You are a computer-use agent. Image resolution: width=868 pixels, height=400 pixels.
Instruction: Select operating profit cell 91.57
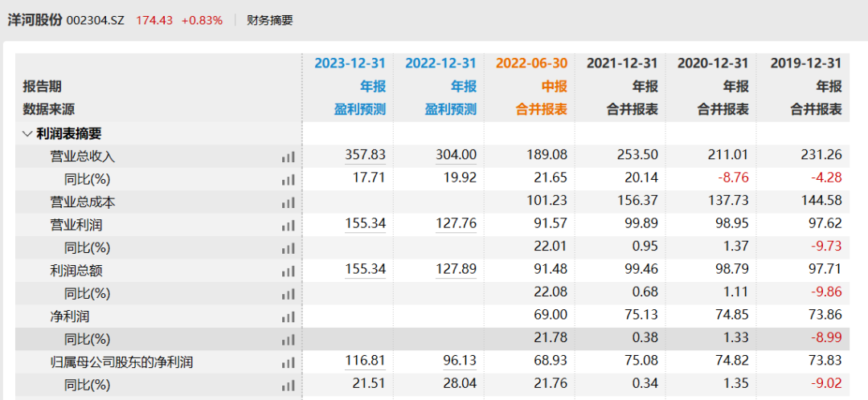(551, 223)
